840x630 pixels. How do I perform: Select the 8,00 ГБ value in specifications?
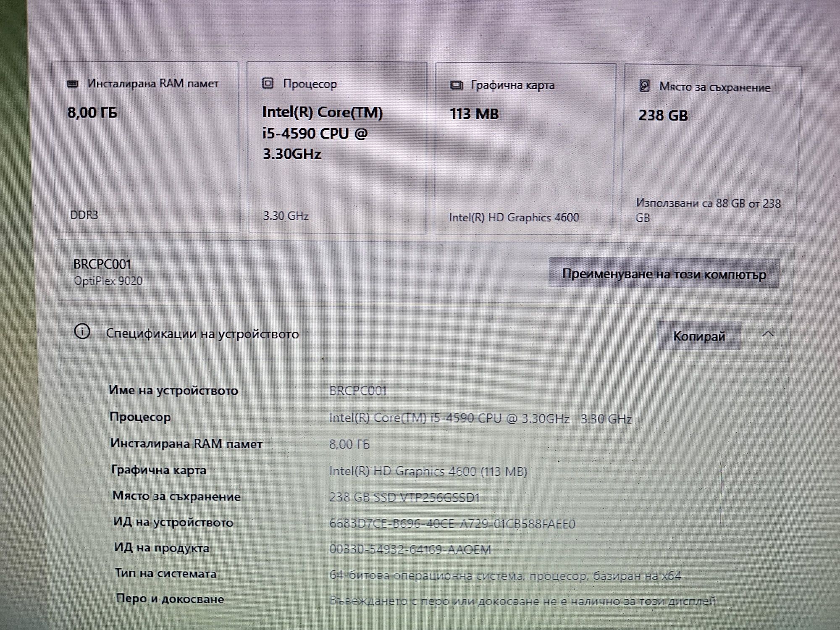pyautogui.click(x=349, y=444)
